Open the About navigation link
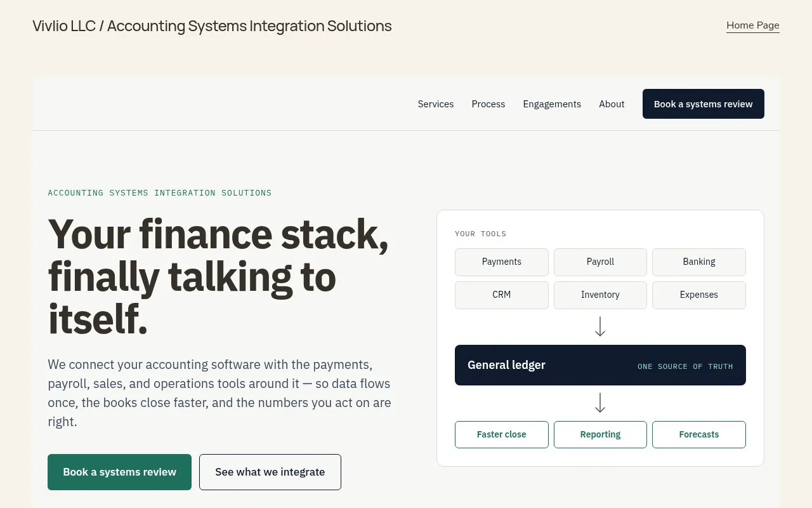The image size is (812, 508). point(612,104)
